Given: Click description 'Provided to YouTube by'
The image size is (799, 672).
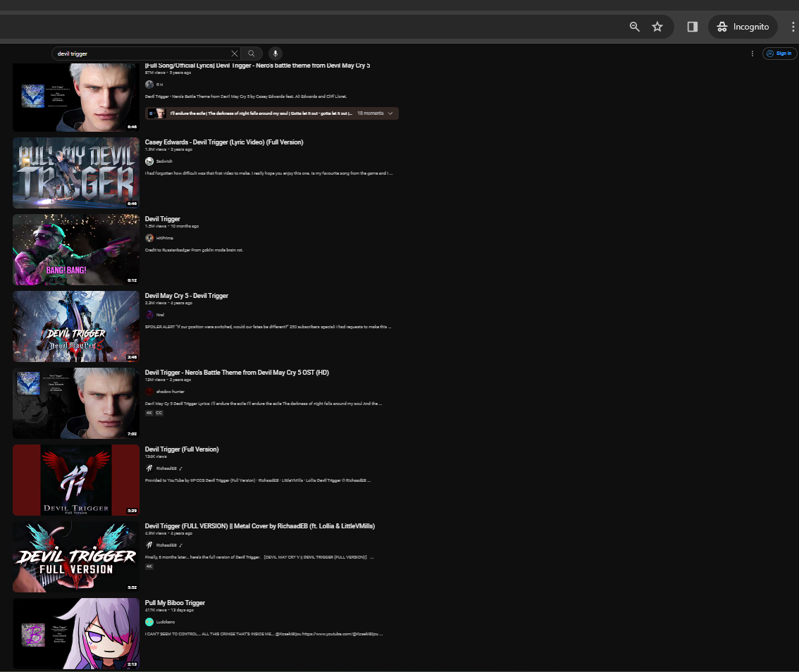Looking at the screenshot, I should click(258, 480).
